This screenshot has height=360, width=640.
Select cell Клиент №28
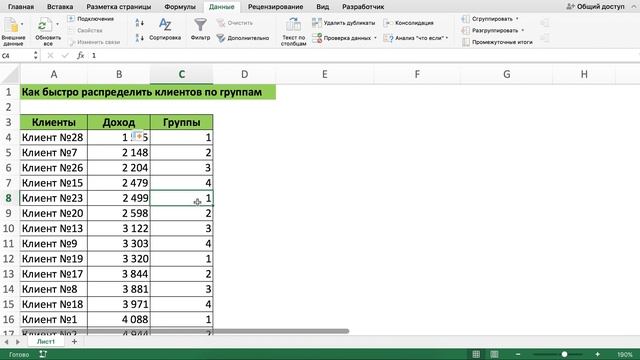pyautogui.click(x=53, y=137)
